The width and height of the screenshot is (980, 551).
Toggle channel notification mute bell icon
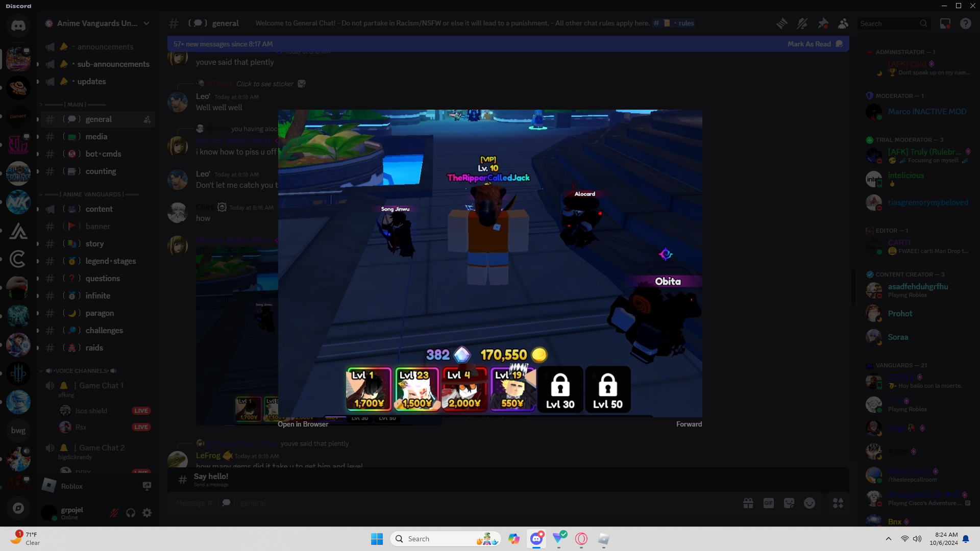802,23
